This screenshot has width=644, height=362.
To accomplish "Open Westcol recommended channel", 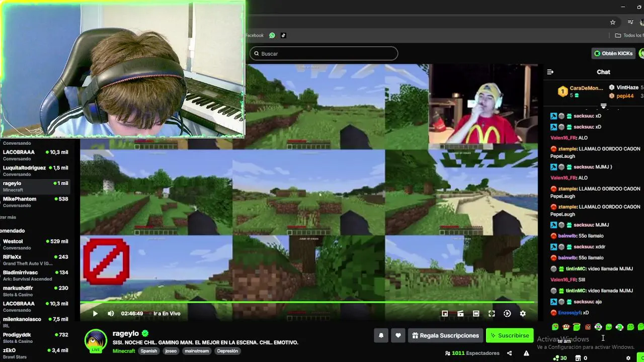I will click(35, 244).
